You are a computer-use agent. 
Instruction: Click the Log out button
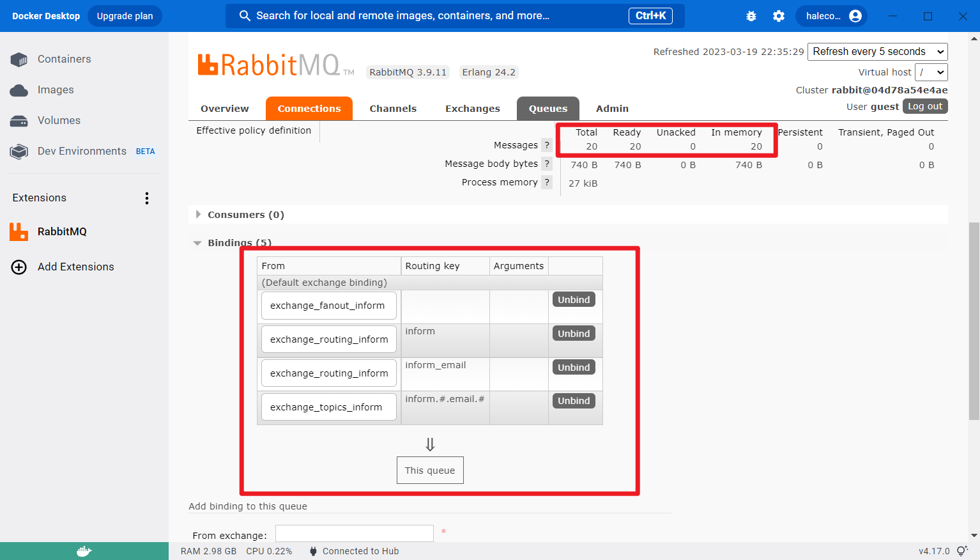pyautogui.click(x=924, y=106)
